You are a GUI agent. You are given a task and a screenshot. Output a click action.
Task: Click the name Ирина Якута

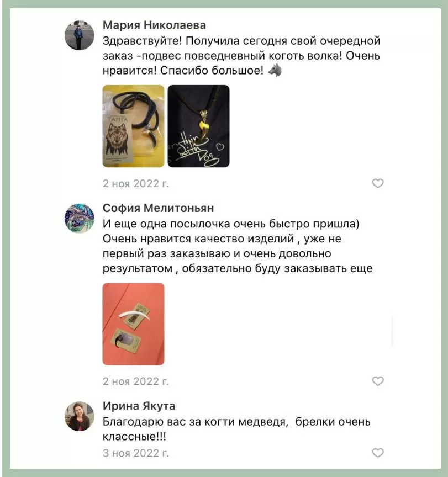(x=139, y=406)
